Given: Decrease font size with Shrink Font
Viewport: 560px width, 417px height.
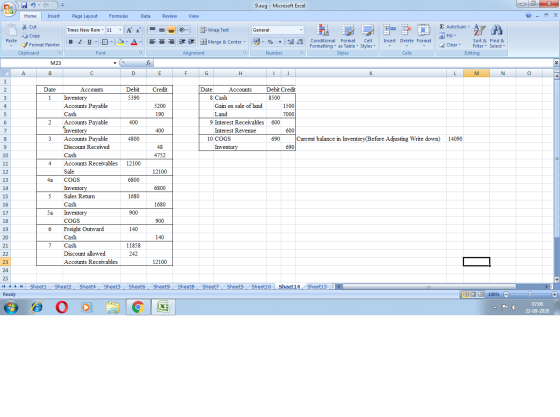Looking at the screenshot, I should coord(138,30).
